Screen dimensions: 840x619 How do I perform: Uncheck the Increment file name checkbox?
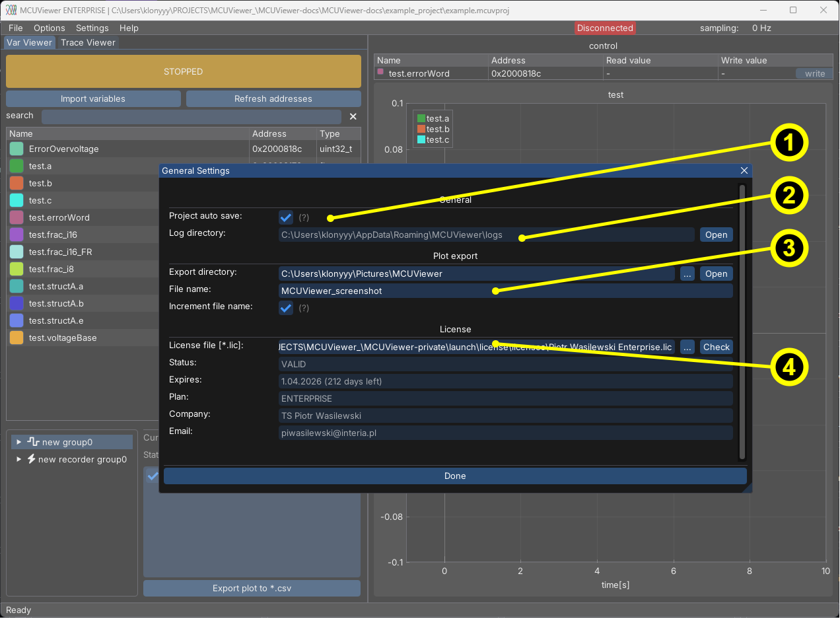286,308
